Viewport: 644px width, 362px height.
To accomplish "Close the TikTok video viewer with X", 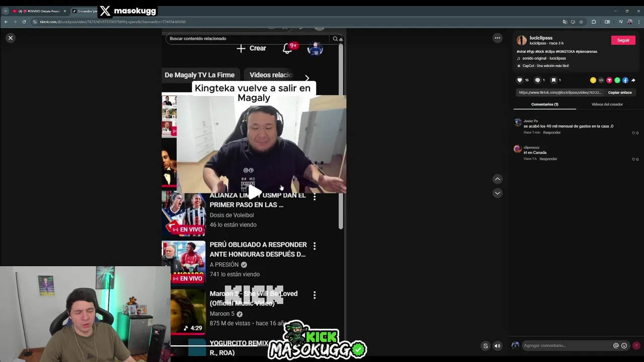I will coord(10,38).
